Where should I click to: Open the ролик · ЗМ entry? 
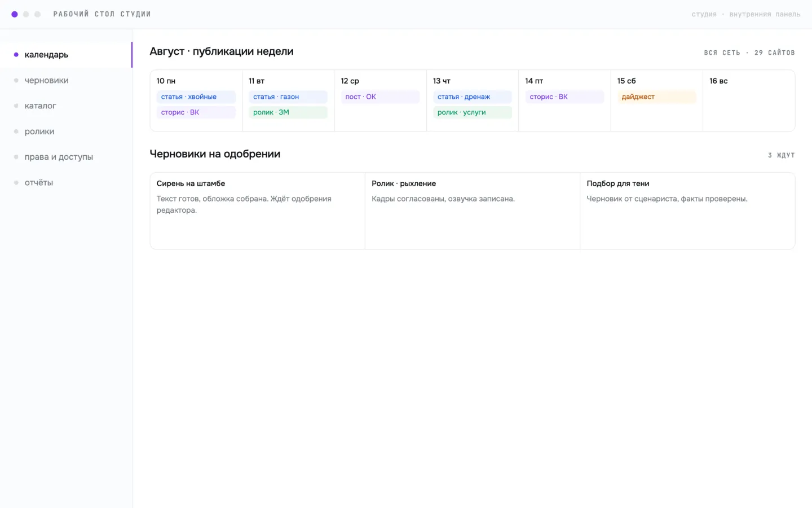[288, 112]
